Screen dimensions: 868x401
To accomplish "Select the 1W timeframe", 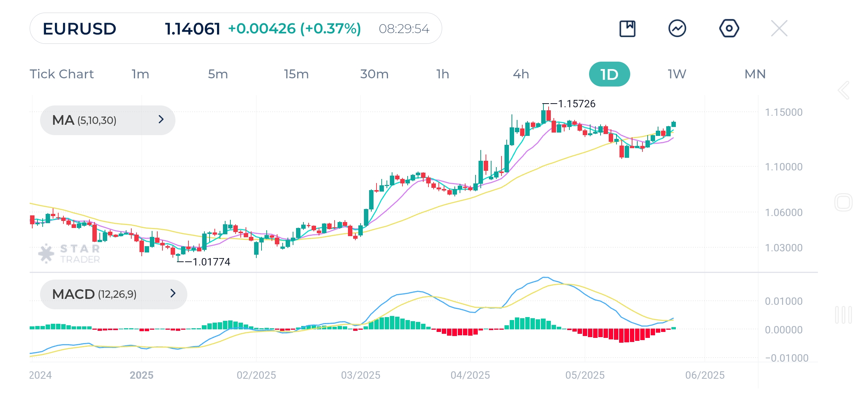I will (677, 74).
